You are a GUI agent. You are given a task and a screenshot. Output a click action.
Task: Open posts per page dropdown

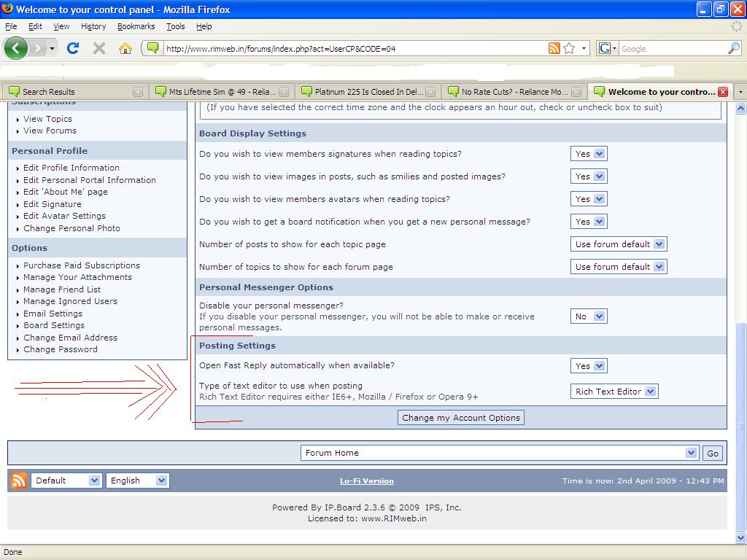click(x=619, y=244)
